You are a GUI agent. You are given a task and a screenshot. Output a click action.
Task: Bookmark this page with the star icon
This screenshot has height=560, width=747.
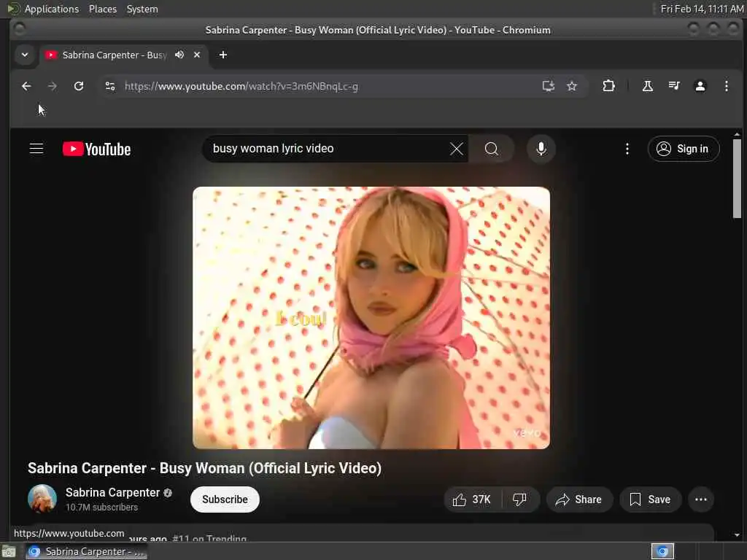tap(572, 86)
